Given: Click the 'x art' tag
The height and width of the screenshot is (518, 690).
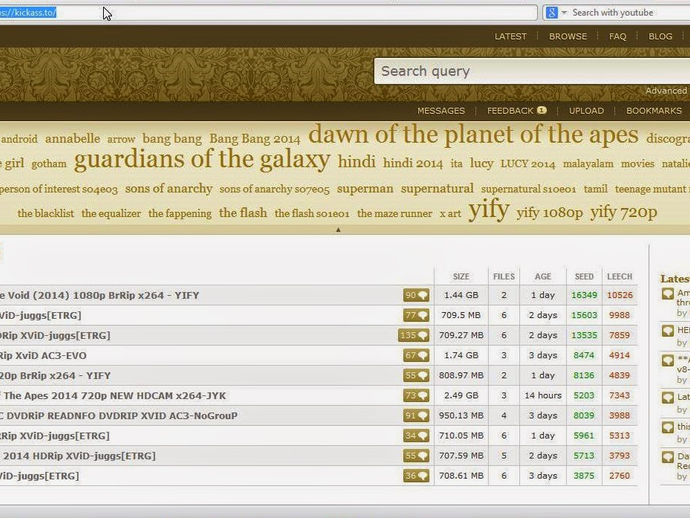Looking at the screenshot, I should tap(450, 214).
